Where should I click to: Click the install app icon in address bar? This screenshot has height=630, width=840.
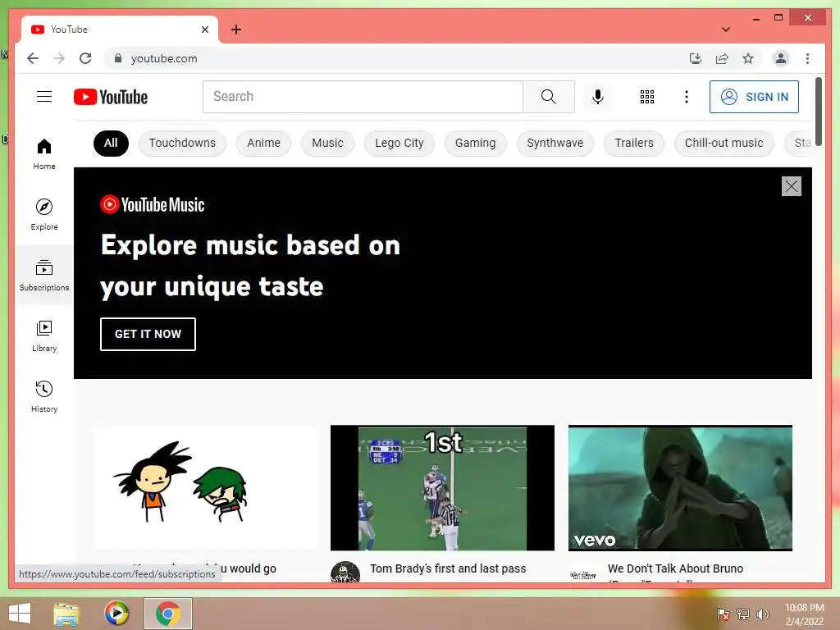click(x=696, y=58)
